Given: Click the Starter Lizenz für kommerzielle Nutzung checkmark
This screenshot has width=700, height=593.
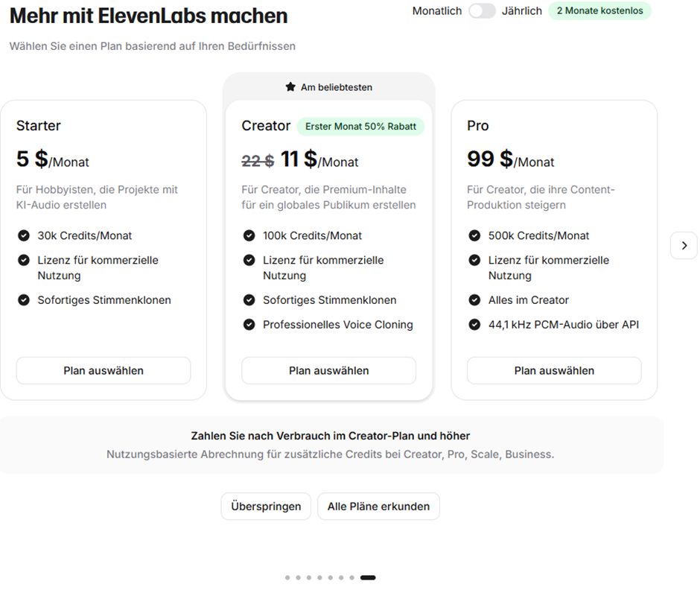Looking at the screenshot, I should [x=24, y=260].
